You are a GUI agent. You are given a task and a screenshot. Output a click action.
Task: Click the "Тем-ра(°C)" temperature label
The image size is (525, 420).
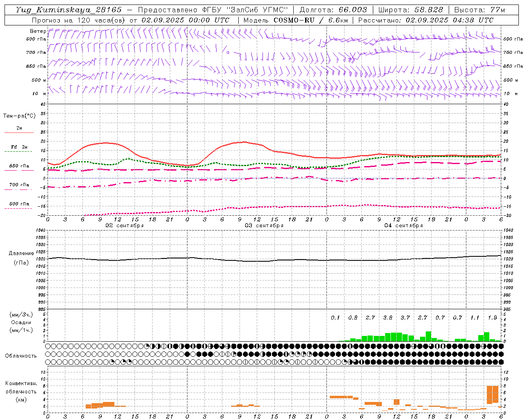pos(19,116)
